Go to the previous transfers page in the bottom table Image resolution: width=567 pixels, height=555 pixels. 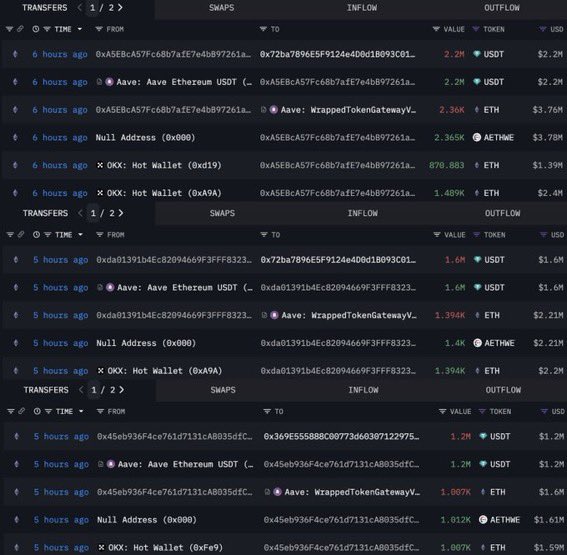[81, 390]
